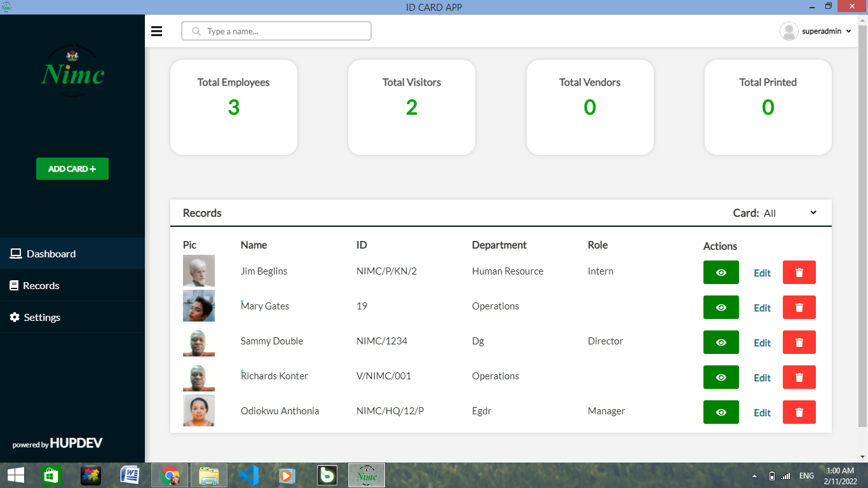This screenshot has height=488, width=868.
Task: View Richards Konter card with eye button
Action: click(721, 377)
